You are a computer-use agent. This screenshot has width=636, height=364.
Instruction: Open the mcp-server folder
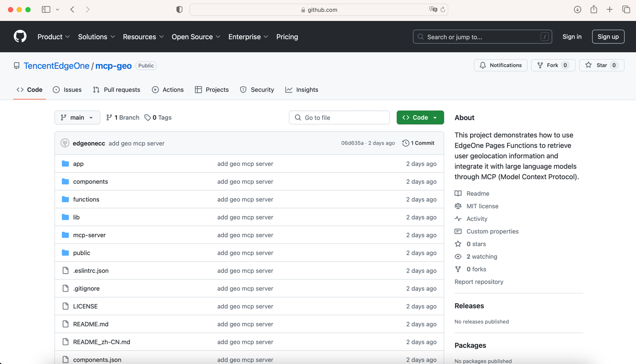[89, 235]
